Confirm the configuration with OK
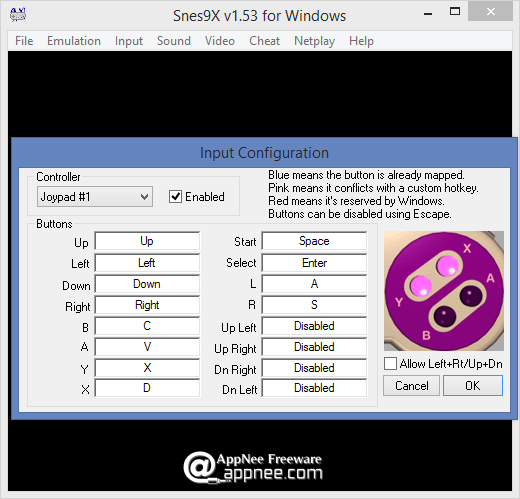Viewport: 520px width, 499px height. (473, 386)
